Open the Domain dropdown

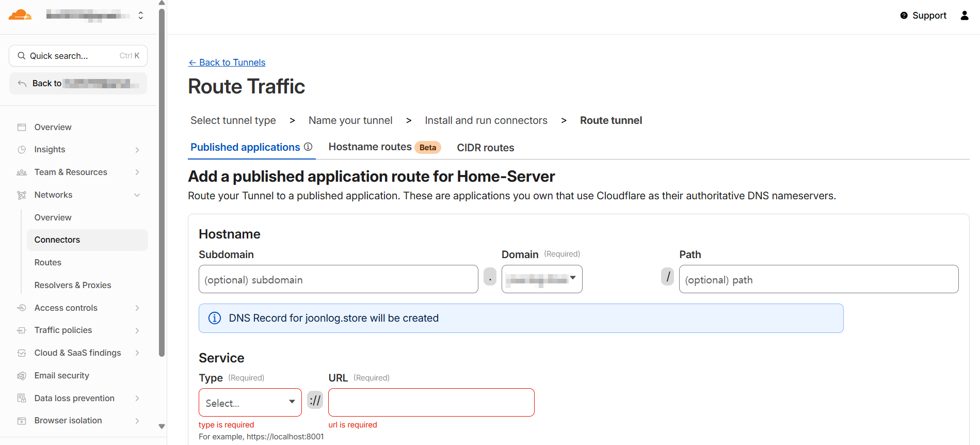point(542,279)
